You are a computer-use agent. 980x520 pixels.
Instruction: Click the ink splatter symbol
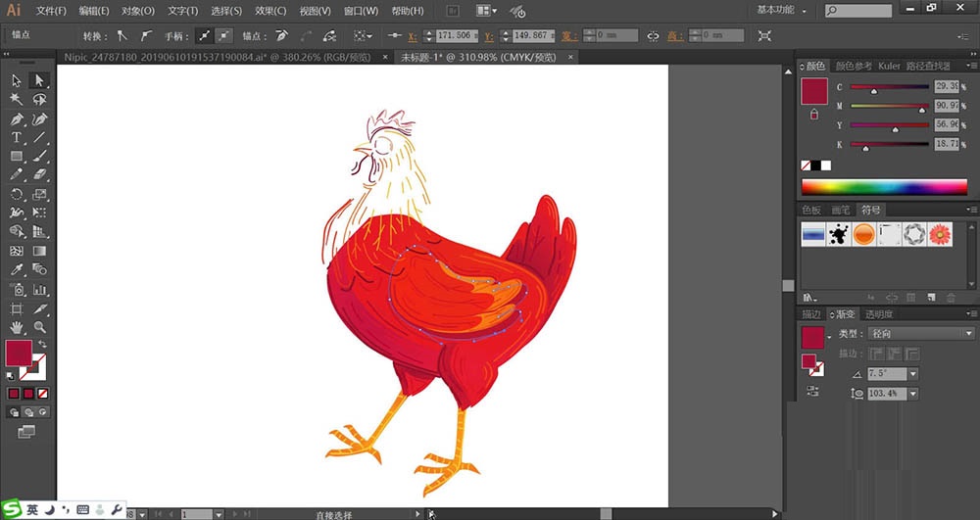[x=838, y=234]
